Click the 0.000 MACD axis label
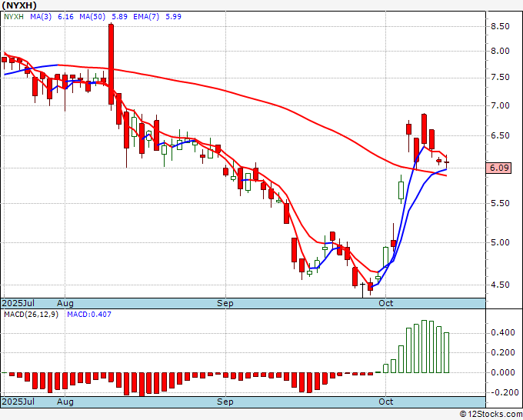The height and width of the screenshot is (420, 523). [503, 372]
